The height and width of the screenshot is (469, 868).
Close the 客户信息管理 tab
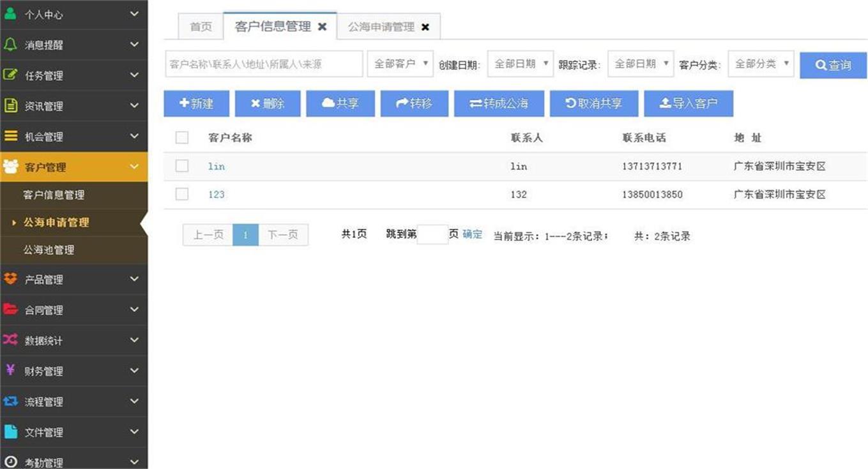(323, 27)
